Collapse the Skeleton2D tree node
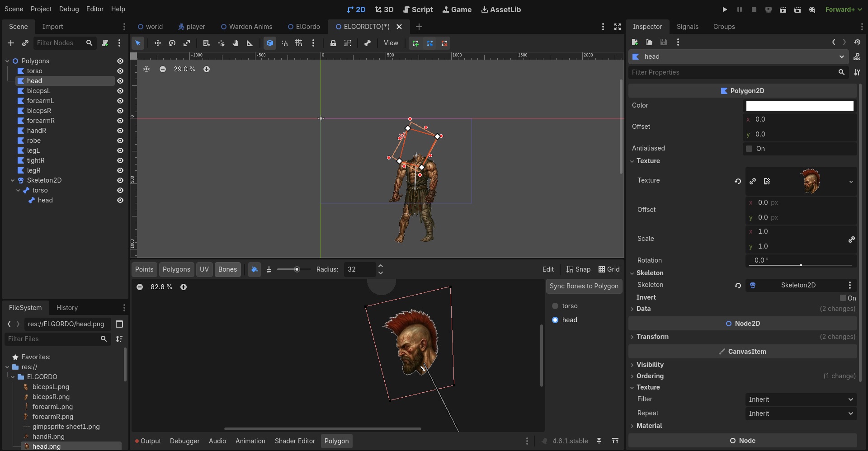868x451 pixels. coord(13,180)
